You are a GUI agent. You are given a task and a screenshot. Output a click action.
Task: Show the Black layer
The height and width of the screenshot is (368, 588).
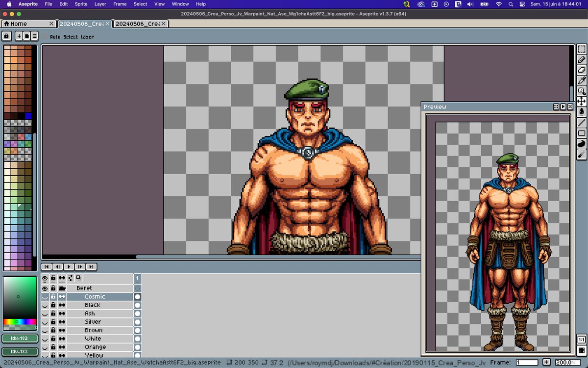(x=45, y=305)
